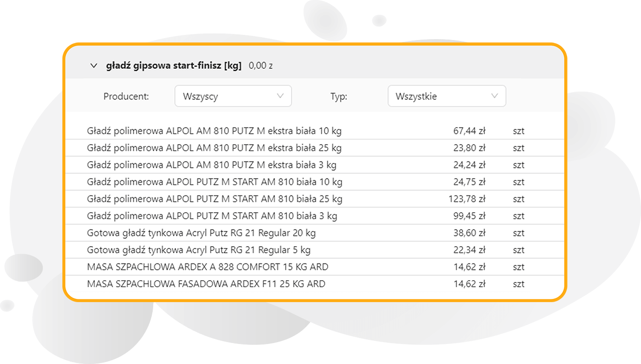
Task: Click the gładź gipsowa start-finisz [kg] header title
Action: [174, 66]
